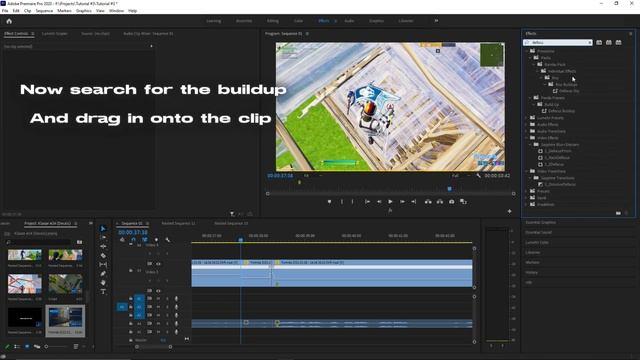This screenshot has width=640, height=360.
Task: Open the Markers menu
Action: point(64,11)
